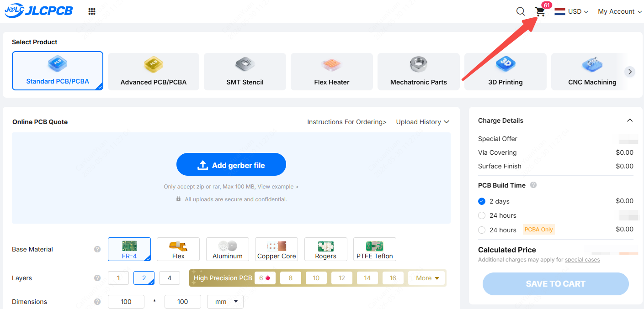Click the PCB Build Time help icon

(x=533, y=185)
